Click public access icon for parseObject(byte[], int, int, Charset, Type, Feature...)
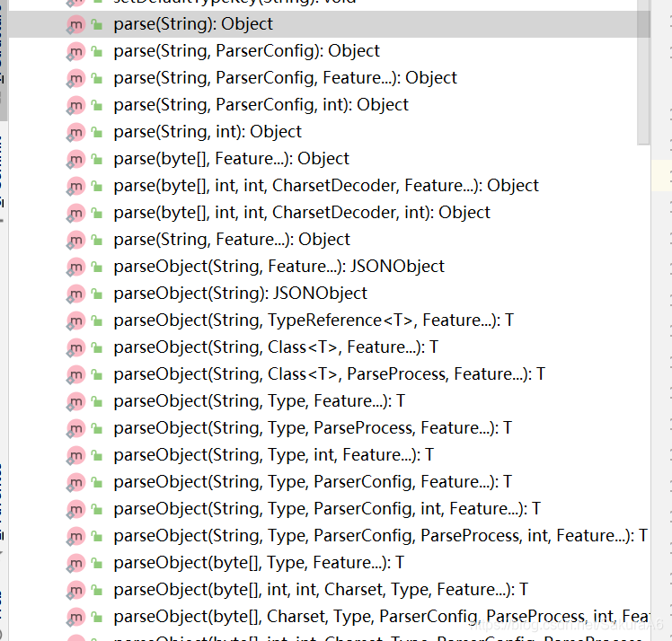 (97, 591)
